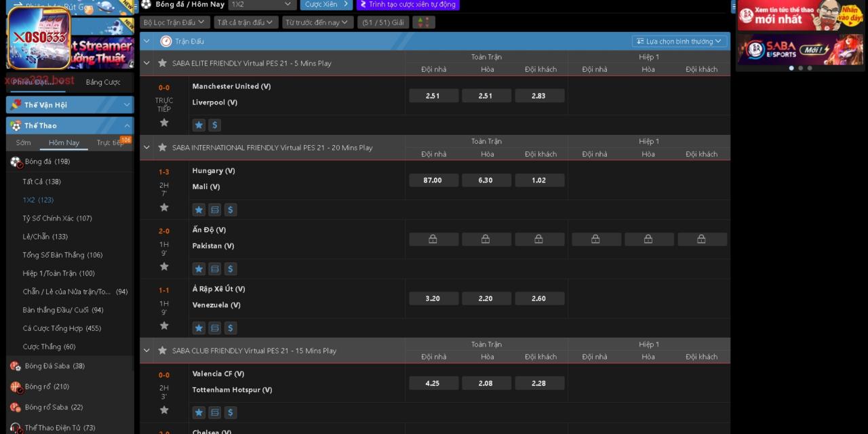The height and width of the screenshot is (434, 868).
Task: Open the statistics icon under Ả Rập Xê Út match
Action: (x=214, y=328)
